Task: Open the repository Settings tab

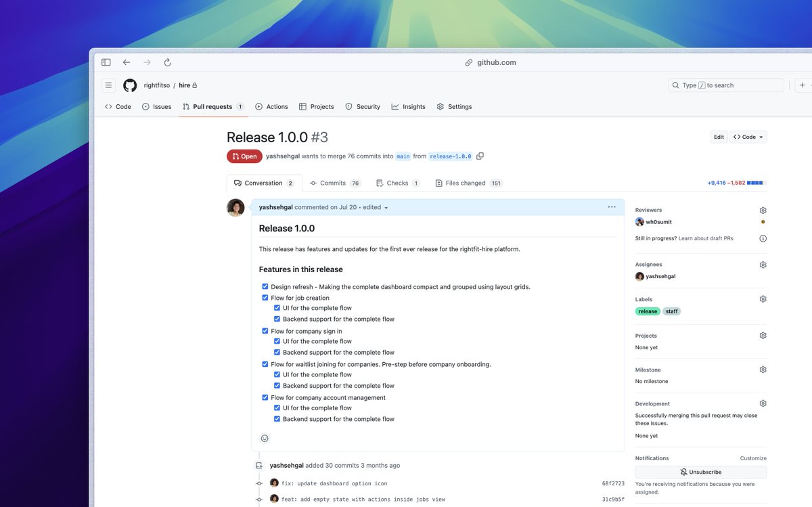Action: click(x=454, y=107)
